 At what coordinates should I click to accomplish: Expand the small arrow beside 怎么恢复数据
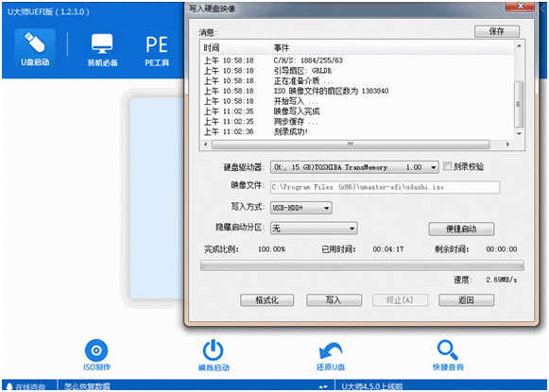[323, 386]
